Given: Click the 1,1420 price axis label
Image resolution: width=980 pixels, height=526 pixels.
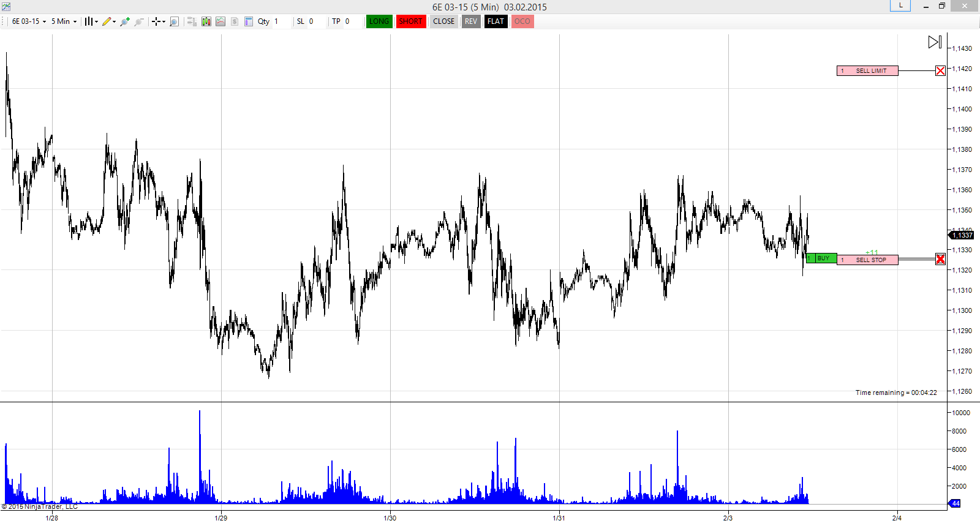Looking at the screenshot, I should [962, 69].
